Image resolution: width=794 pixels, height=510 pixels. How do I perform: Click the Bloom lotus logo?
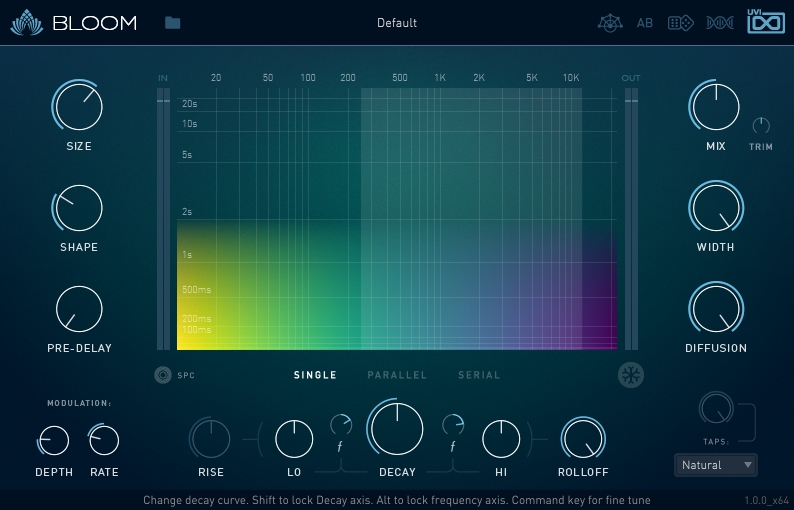pos(27,23)
